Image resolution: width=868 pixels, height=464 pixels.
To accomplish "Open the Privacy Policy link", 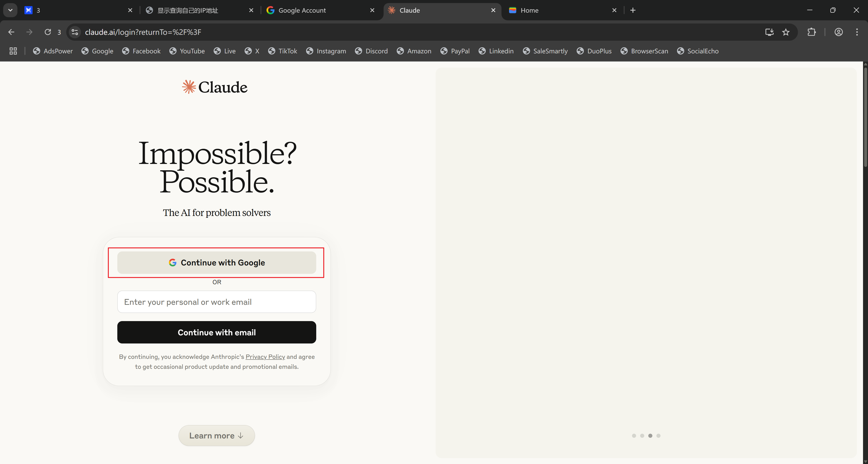I will [265, 357].
